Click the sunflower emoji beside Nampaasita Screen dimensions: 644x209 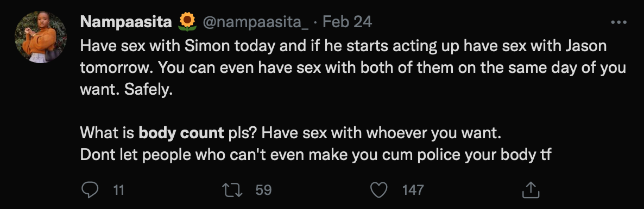point(187,22)
